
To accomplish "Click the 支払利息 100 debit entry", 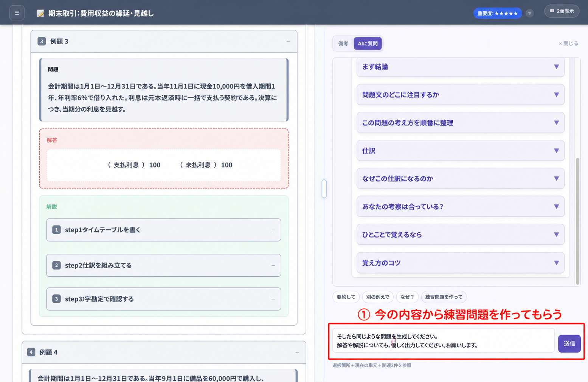I will coord(134,165).
